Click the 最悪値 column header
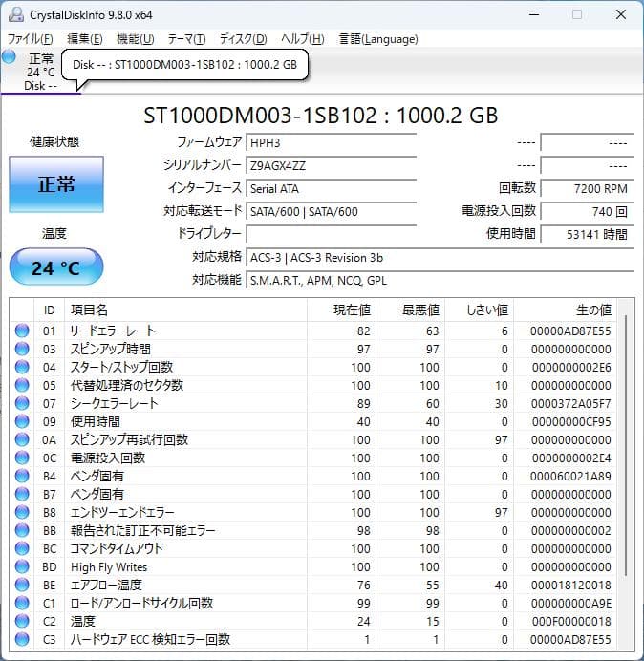This screenshot has height=661, width=644. (x=410, y=309)
